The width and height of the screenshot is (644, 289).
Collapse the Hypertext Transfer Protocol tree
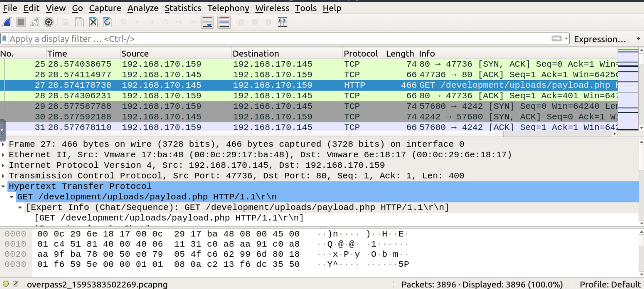pos(3,186)
